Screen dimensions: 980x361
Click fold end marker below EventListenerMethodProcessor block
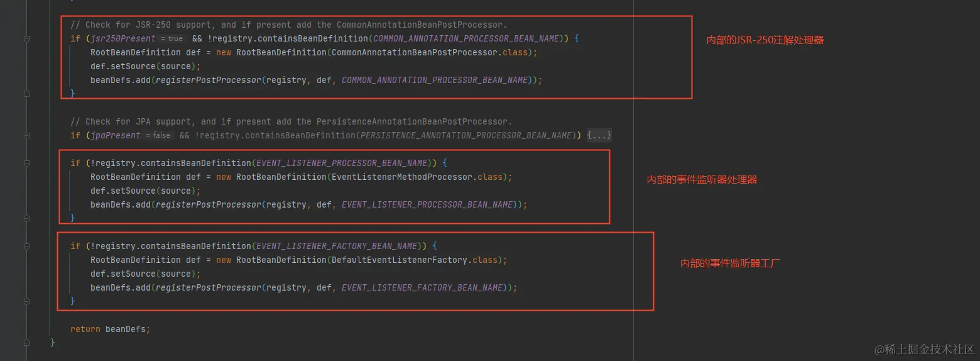26,218
